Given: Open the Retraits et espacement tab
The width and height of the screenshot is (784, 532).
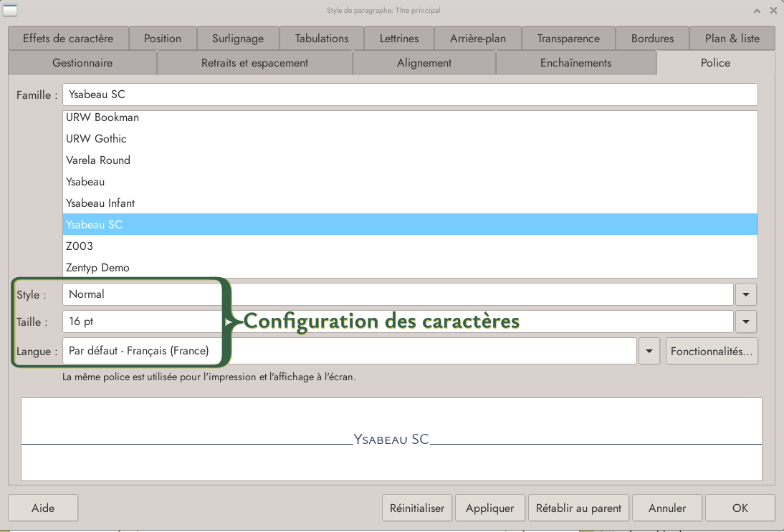Looking at the screenshot, I should coord(254,63).
